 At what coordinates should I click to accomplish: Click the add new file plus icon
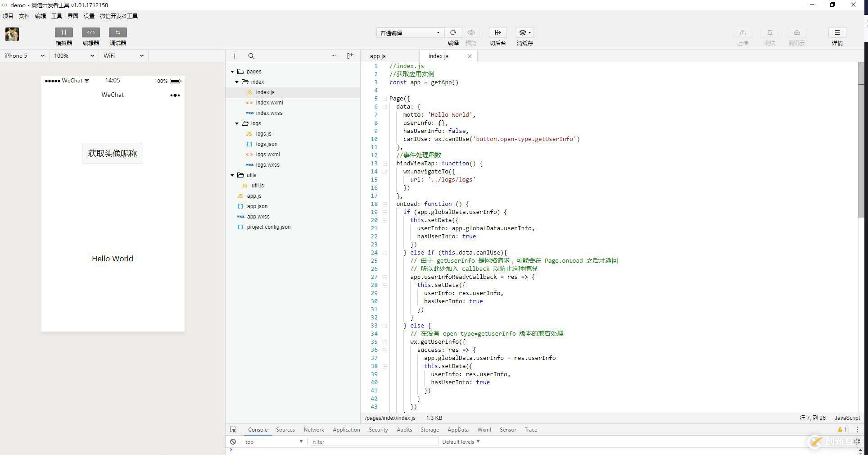pos(235,56)
